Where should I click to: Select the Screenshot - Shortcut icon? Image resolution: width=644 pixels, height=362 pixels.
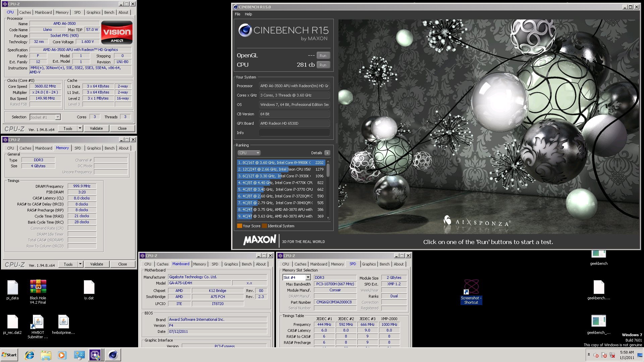(471, 292)
